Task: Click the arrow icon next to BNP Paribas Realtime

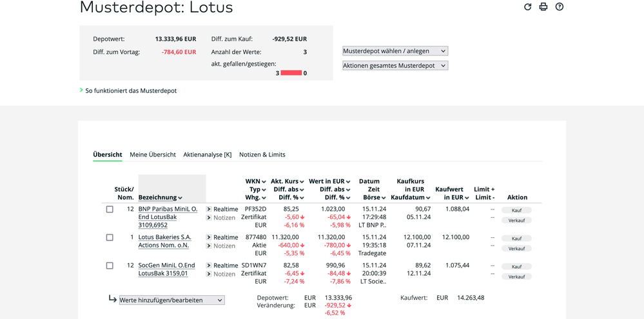Action: click(x=209, y=209)
